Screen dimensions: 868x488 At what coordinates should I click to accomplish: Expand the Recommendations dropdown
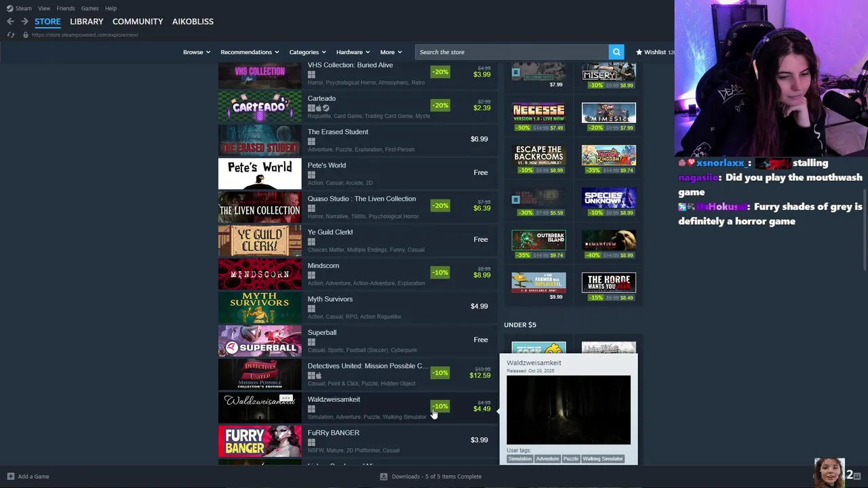[250, 52]
